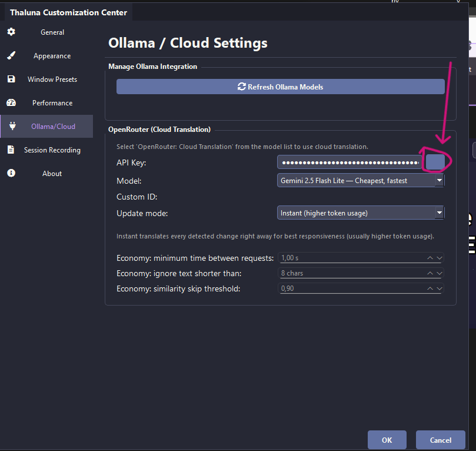Increase the ignore text shorter than value
The image size is (476, 451).
[x=430, y=273]
